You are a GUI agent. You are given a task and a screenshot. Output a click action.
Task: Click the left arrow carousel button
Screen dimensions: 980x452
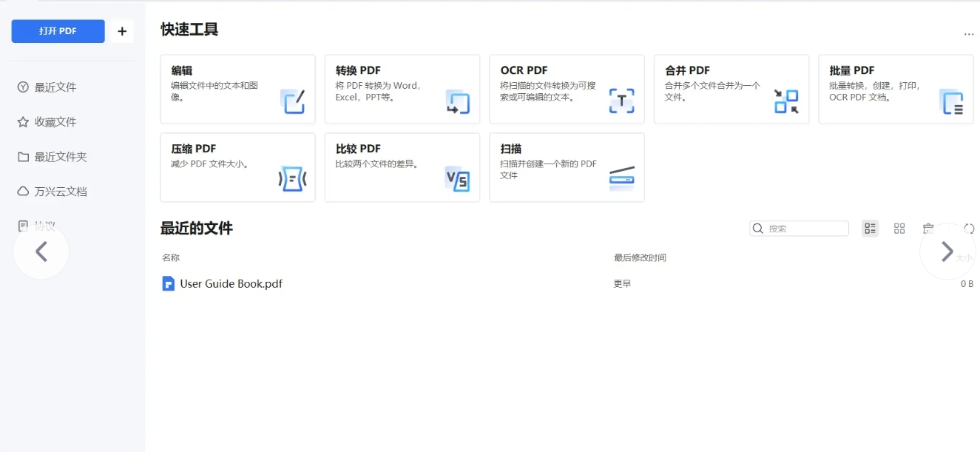click(41, 252)
